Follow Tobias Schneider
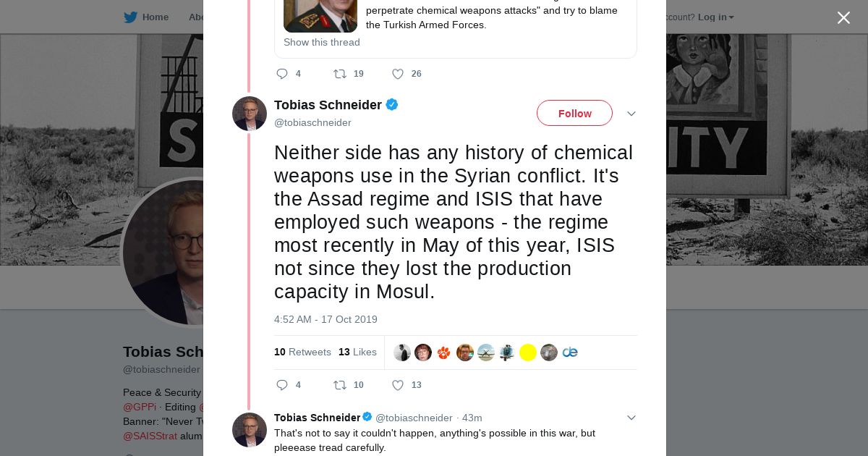This screenshot has height=456, width=868. (x=574, y=114)
